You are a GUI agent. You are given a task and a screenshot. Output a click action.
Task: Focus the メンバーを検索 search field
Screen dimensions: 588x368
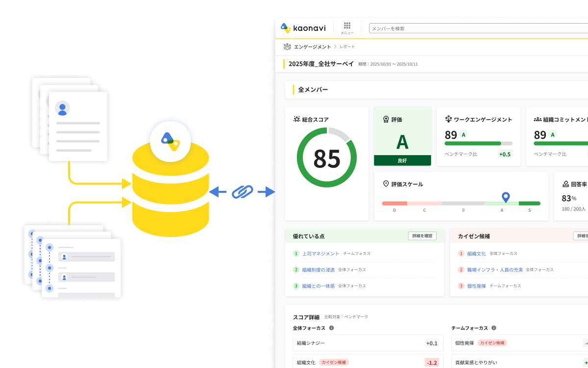pyautogui.click(x=478, y=28)
